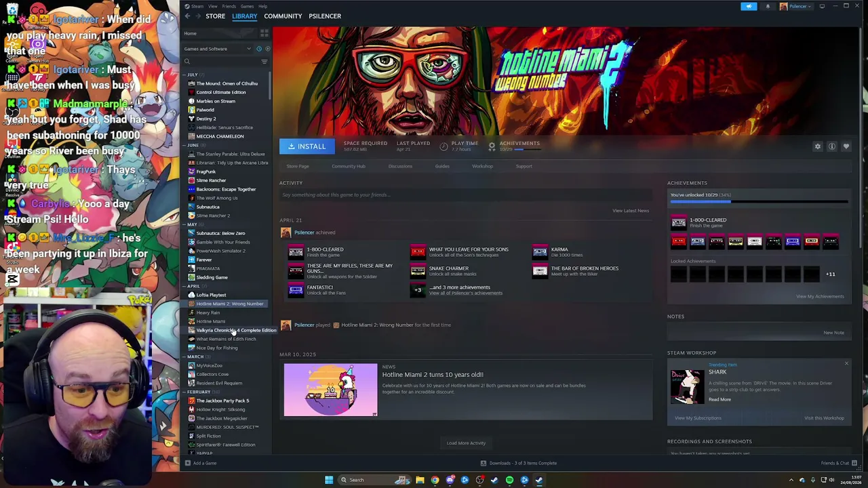
Task: Go back with the Steam back arrow
Action: pos(188,16)
